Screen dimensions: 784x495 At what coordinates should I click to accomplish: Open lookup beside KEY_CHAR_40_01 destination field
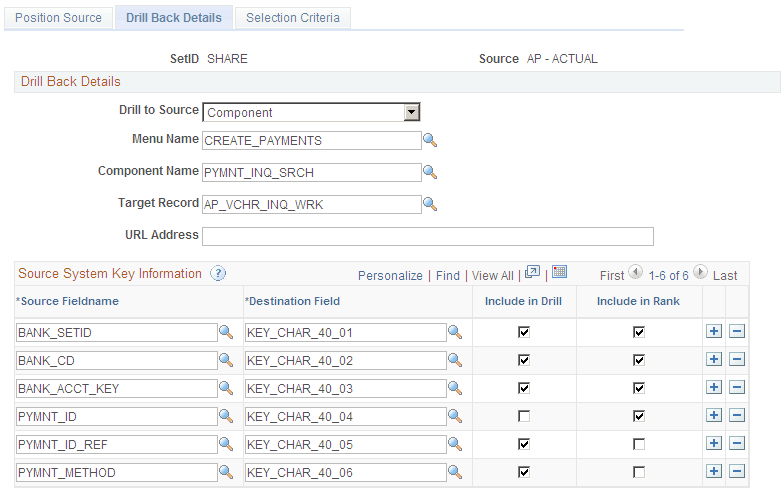pyautogui.click(x=455, y=332)
